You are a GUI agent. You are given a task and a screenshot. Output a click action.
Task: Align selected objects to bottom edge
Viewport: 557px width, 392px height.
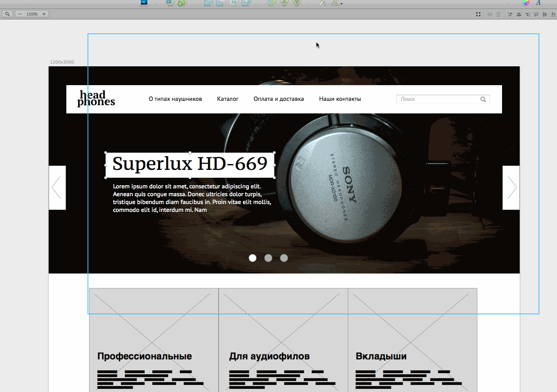point(553,15)
